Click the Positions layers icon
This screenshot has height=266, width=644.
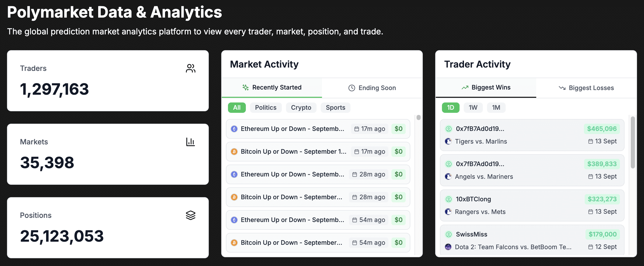tap(190, 215)
